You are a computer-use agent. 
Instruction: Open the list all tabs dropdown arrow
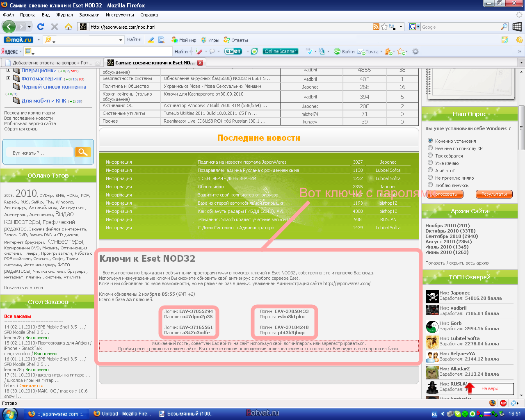pyautogui.click(x=521, y=63)
